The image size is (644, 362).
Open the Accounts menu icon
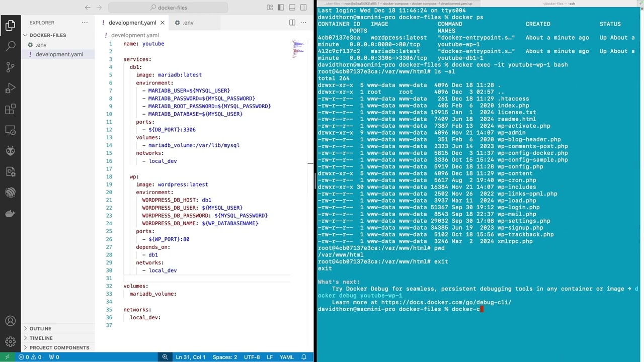click(10, 321)
